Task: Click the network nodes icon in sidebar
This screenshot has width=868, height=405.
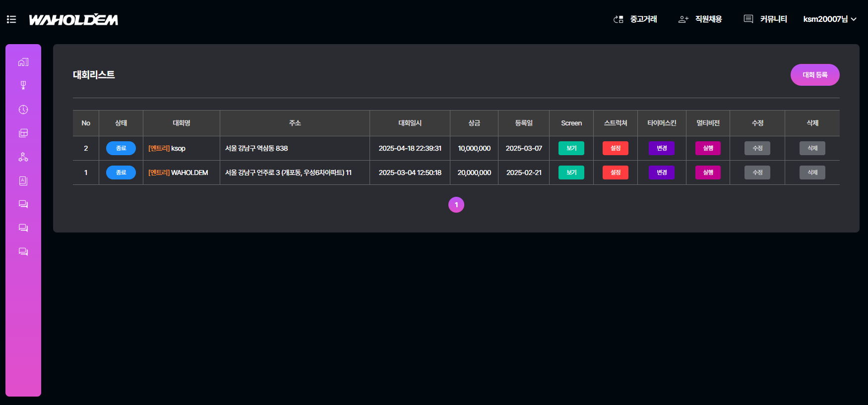Action: pyautogui.click(x=23, y=157)
